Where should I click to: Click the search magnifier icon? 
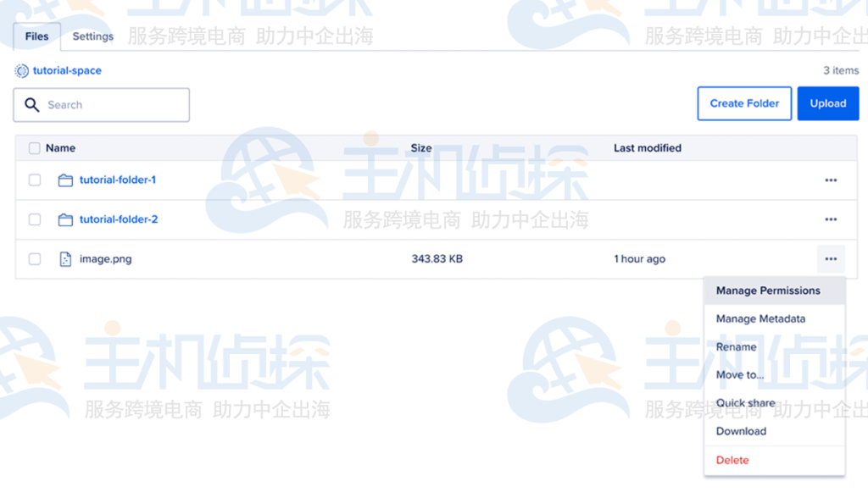click(x=32, y=104)
